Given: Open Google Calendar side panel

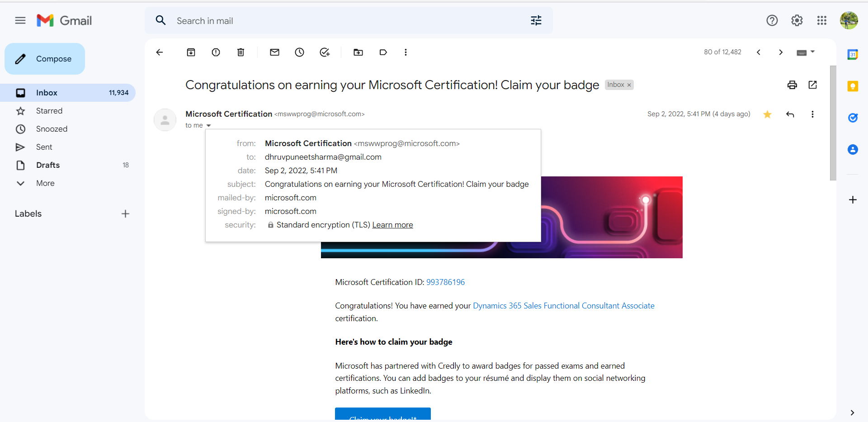Looking at the screenshot, I should [853, 55].
